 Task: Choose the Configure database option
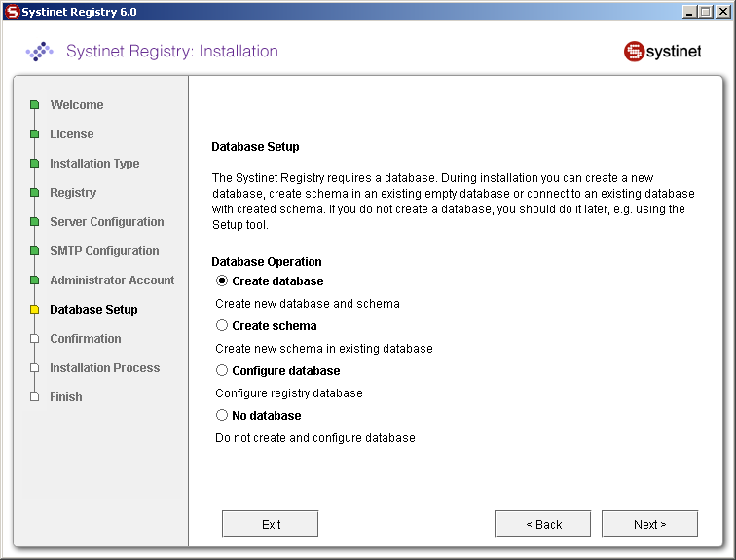pyautogui.click(x=222, y=370)
